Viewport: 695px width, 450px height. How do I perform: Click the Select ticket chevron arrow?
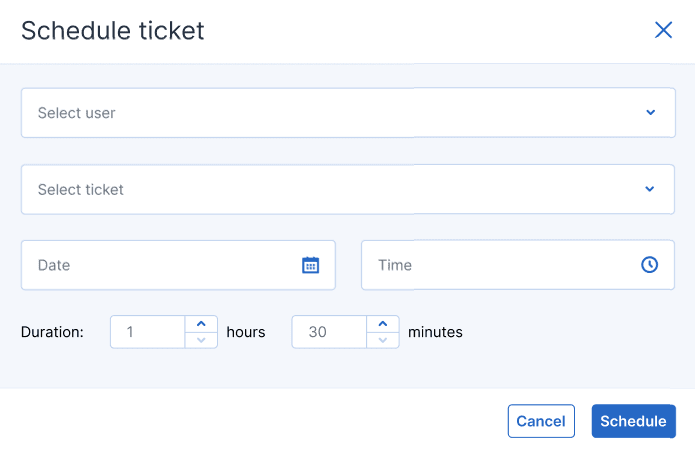650,189
